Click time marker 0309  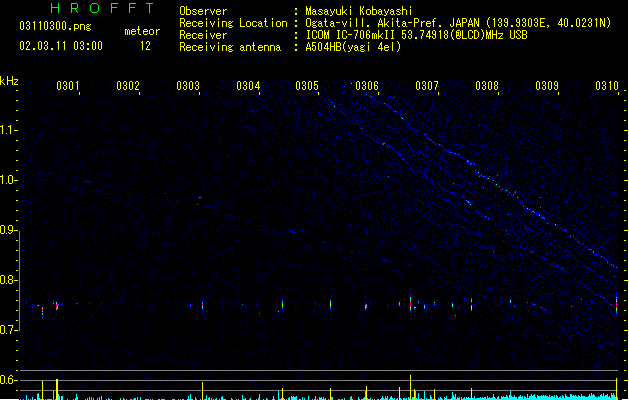(x=547, y=86)
